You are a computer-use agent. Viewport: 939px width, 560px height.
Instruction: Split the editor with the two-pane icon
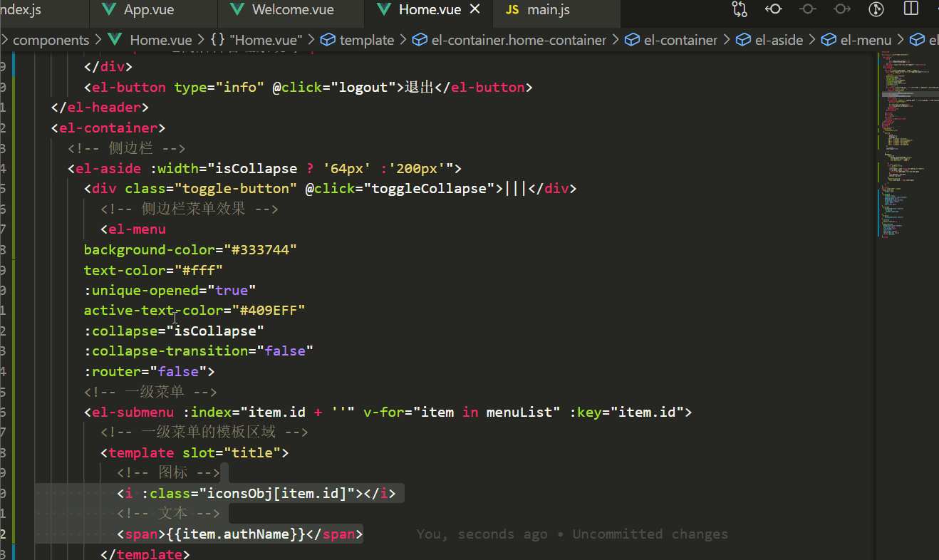[x=911, y=9]
